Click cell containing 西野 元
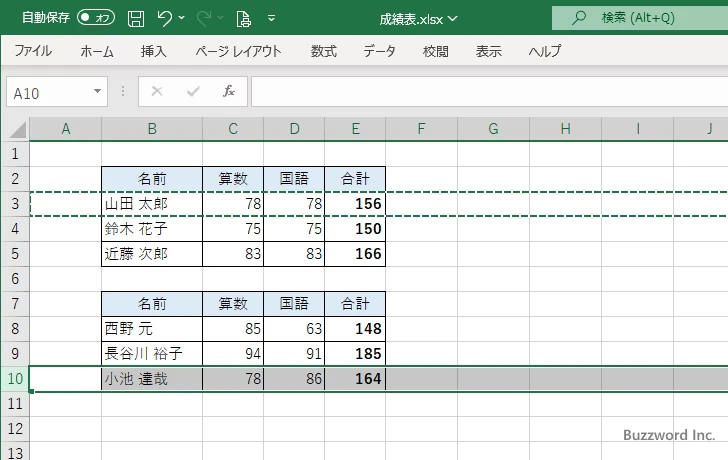Screen dimensions: 728x460 (x=152, y=329)
